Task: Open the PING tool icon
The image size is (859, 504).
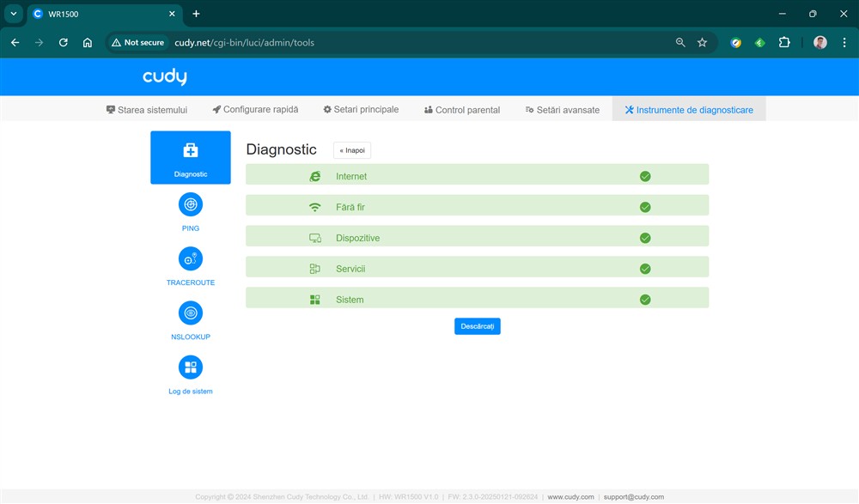Action: coord(190,204)
